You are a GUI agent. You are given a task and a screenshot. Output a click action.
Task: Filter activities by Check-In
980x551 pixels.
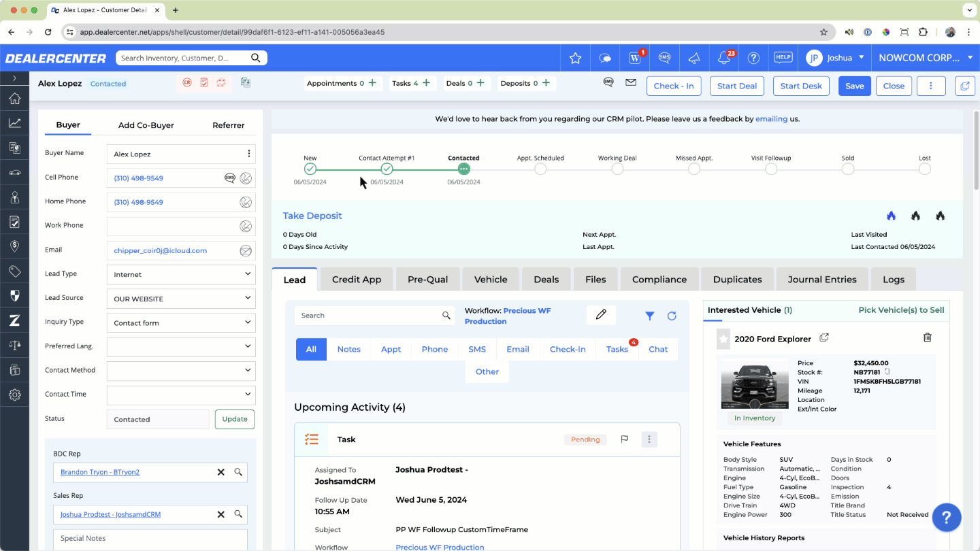tap(568, 349)
